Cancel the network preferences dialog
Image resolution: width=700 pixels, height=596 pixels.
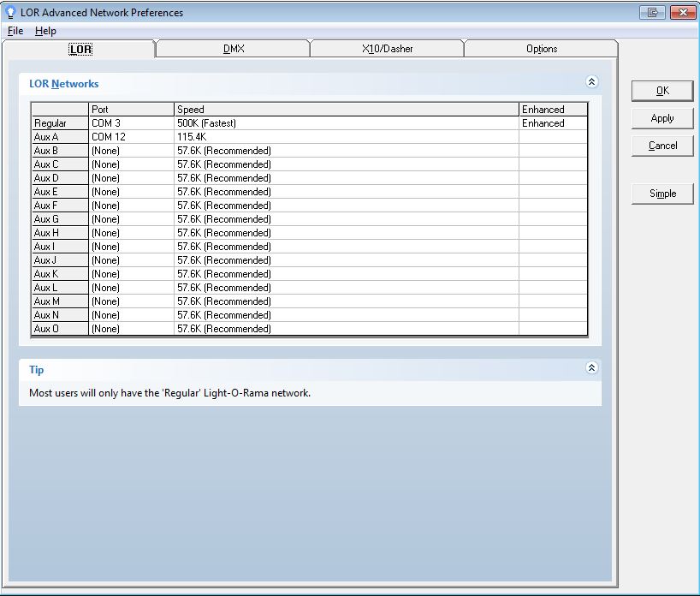click(x=661, y=146)
